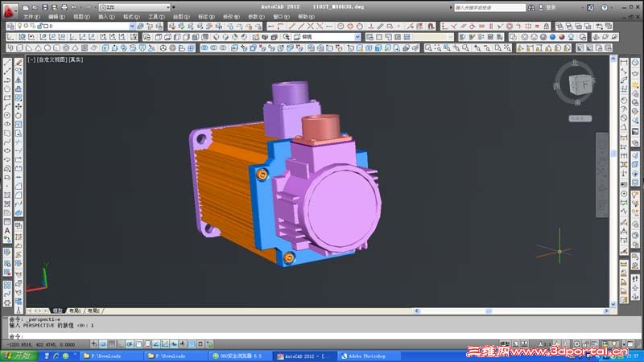Click the binoculars search icon
The width and height of the screenshot is (644, 362).
pos(531,7)
